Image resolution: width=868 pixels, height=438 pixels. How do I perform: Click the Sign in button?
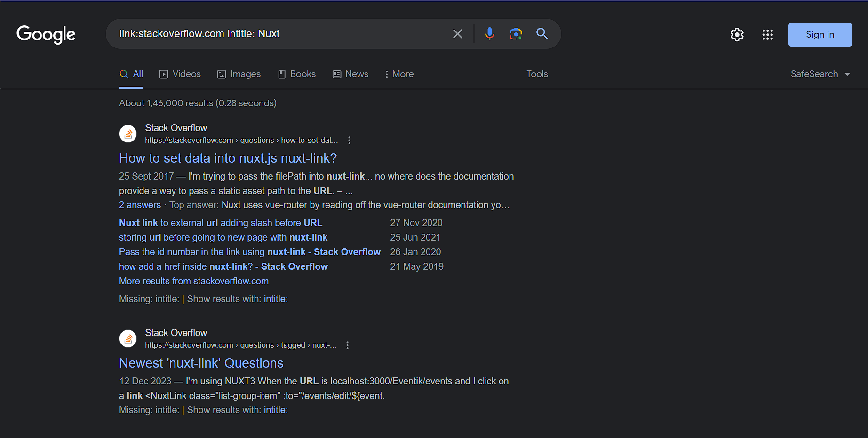pyautogui.click(x=820, y=35)
